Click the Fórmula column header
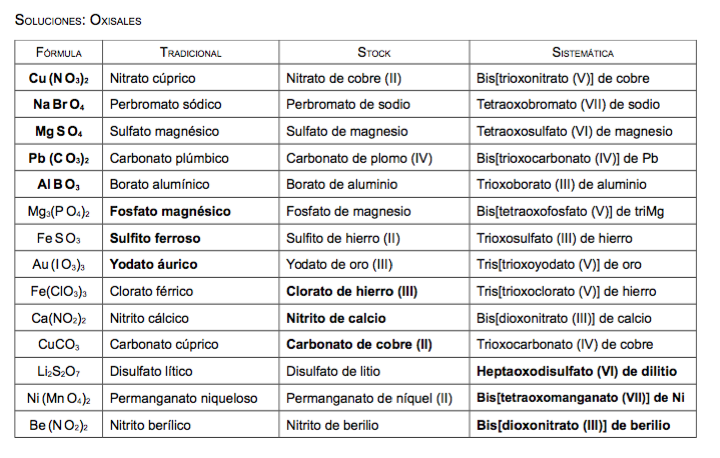 click(59, 52)
